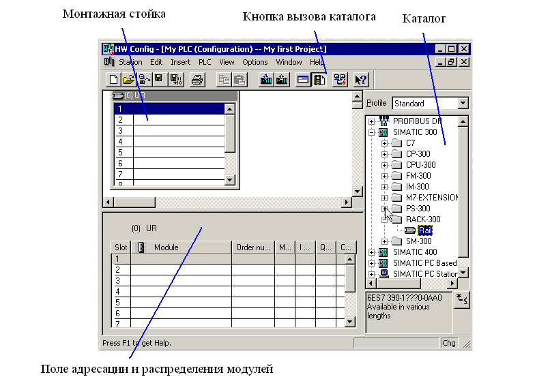
Task: Click the Chg status bar indicator
Action: pyautogui.click(x=448, y=343)
